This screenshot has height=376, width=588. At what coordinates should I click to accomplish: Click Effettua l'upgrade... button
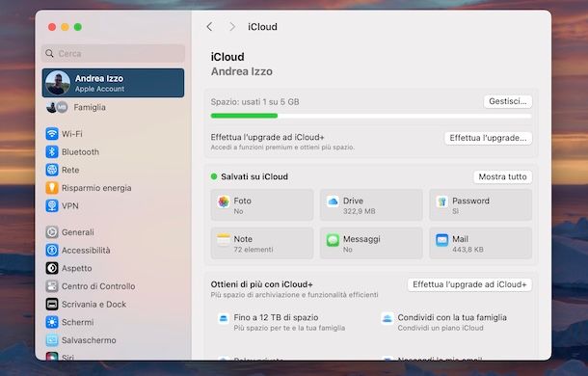pyautogui.click(x=489, y=138)
